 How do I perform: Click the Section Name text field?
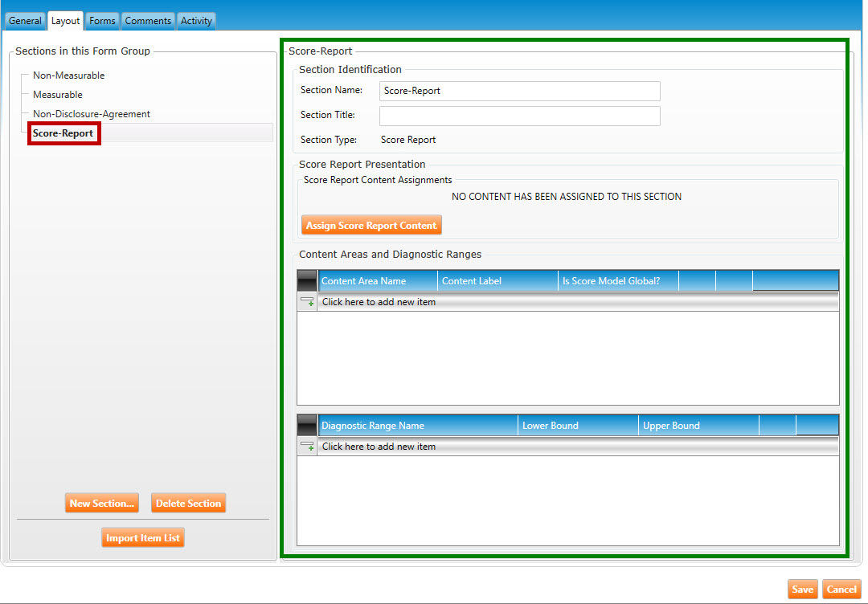pyautogui.click(x=519, y=91)
